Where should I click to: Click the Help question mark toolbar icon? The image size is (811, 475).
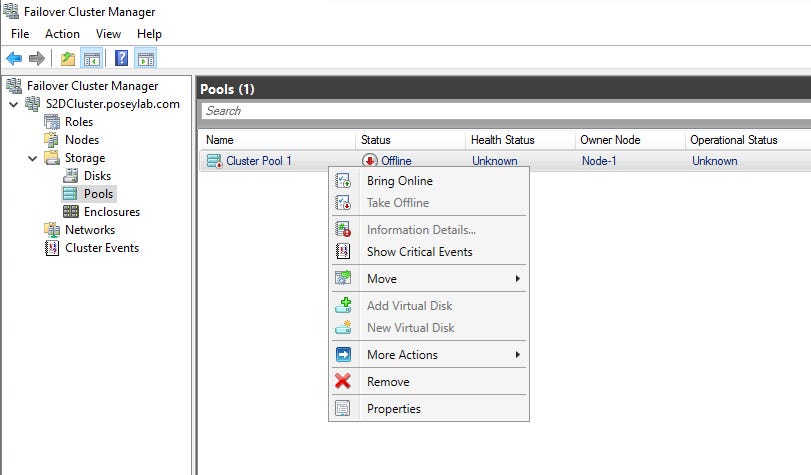click(121, 58)
